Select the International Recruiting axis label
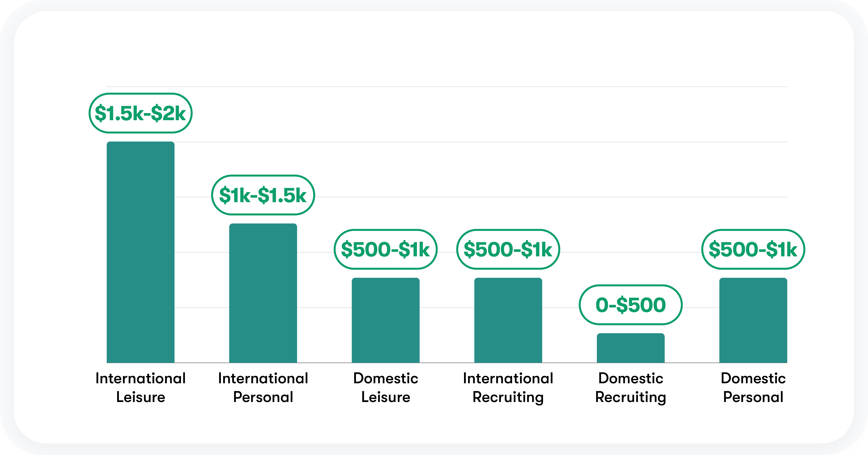The height and width of the screenshot is (455, 868). click(508, 388)
